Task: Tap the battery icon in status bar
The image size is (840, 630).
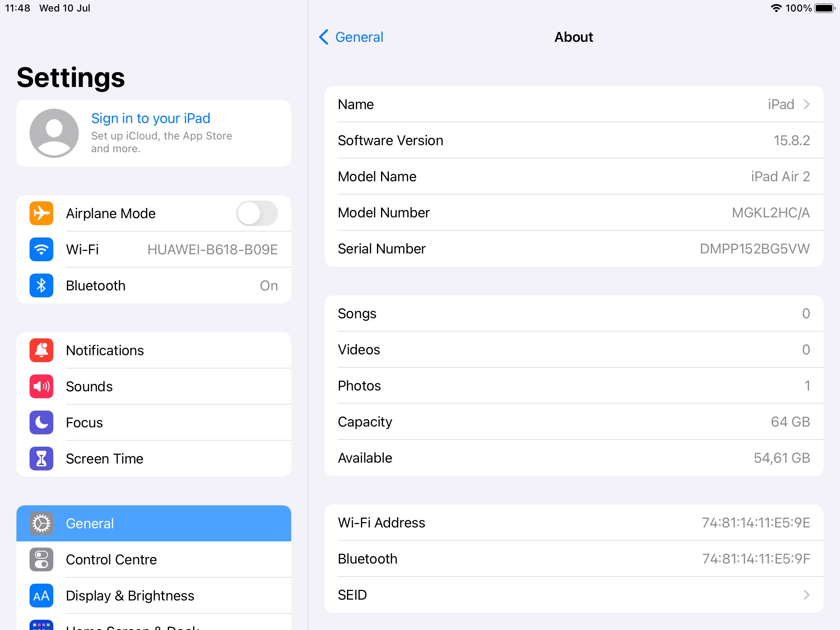Action: (x=825, y=8)
